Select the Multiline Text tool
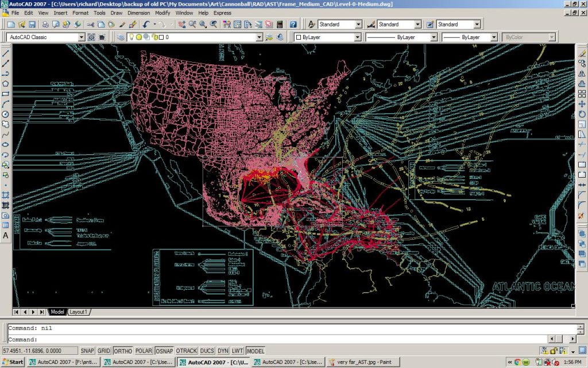The width and height of the screenshot is (588, 368). 6,235
